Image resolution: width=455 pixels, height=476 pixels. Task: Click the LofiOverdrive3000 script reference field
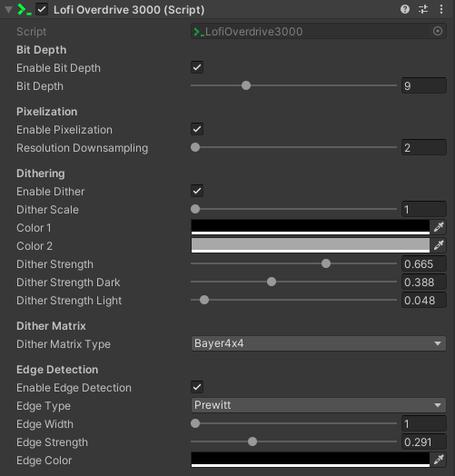point(319,31)
